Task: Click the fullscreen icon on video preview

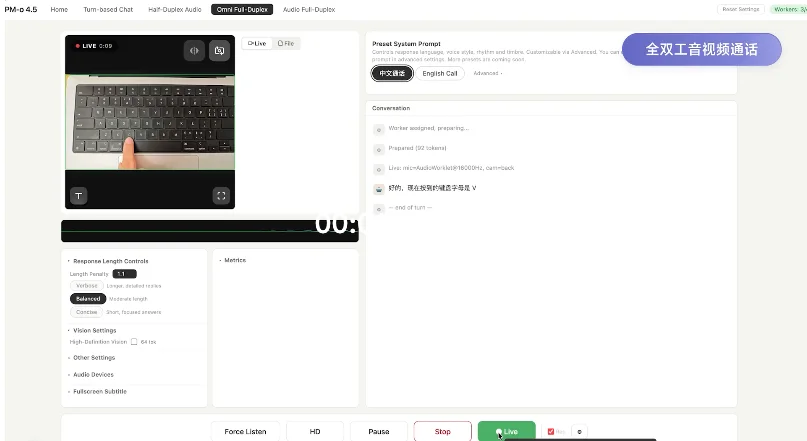Action: [221, 196]
